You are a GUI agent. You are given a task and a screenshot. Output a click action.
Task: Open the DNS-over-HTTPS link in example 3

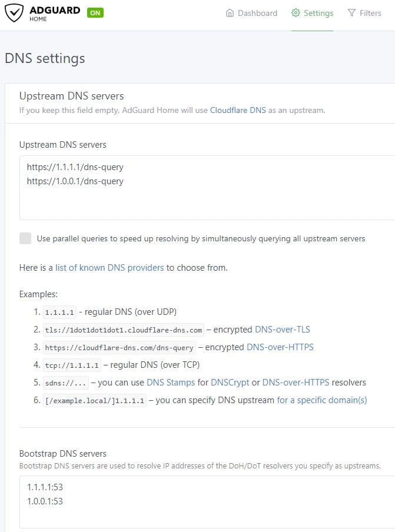[x=280, y=347]
